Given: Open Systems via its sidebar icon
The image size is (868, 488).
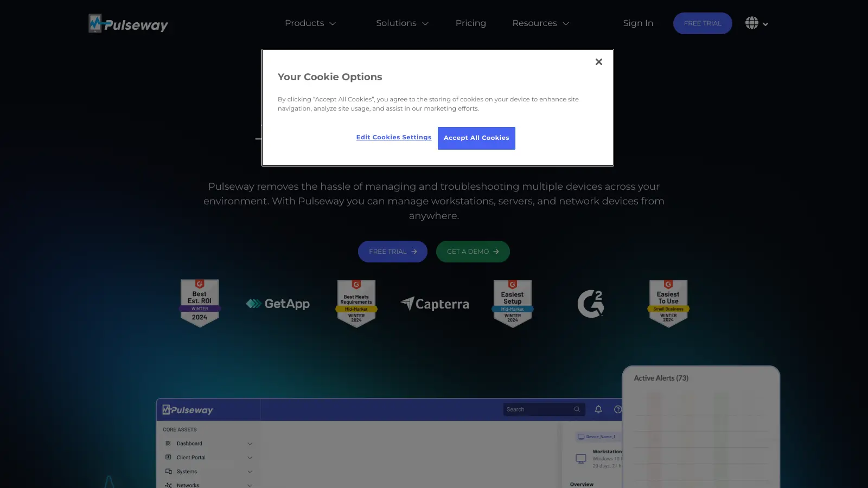Looking at the screenshot, I should click(168, 471).
